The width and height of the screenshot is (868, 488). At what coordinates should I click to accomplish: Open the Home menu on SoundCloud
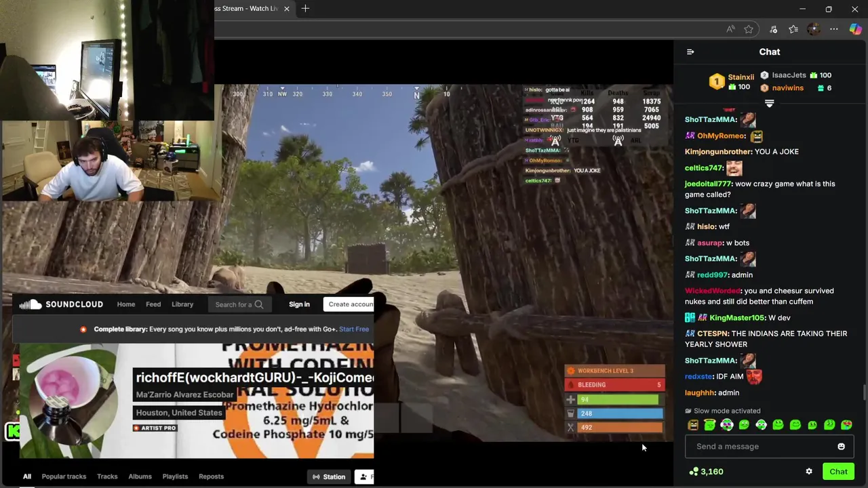[x=126, y=304]
